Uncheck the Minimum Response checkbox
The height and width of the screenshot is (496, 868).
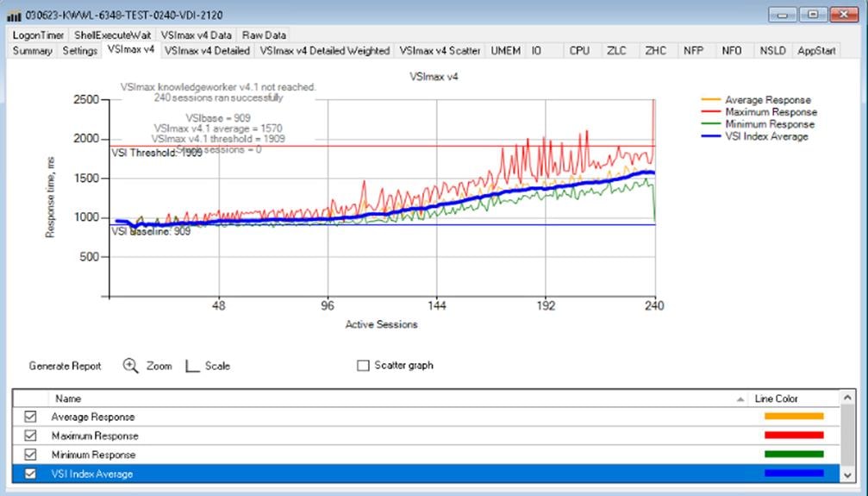[x=30, y=455]
